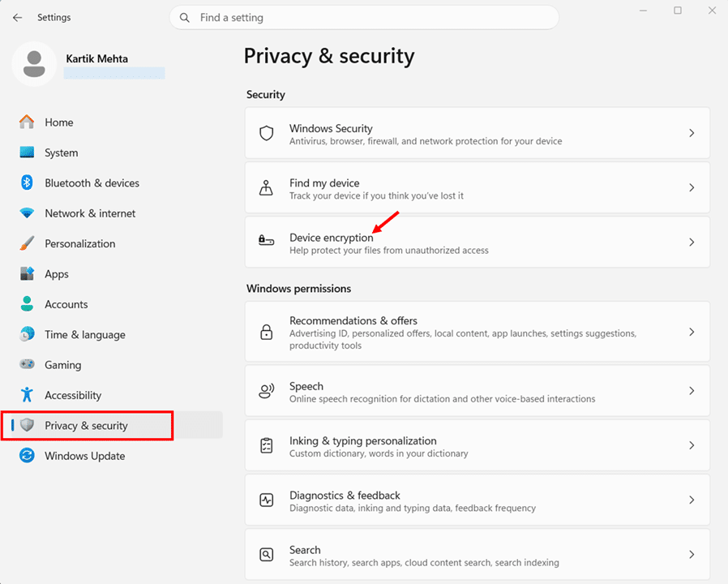Expand Windows Security chevron

[x=692, y=133]
